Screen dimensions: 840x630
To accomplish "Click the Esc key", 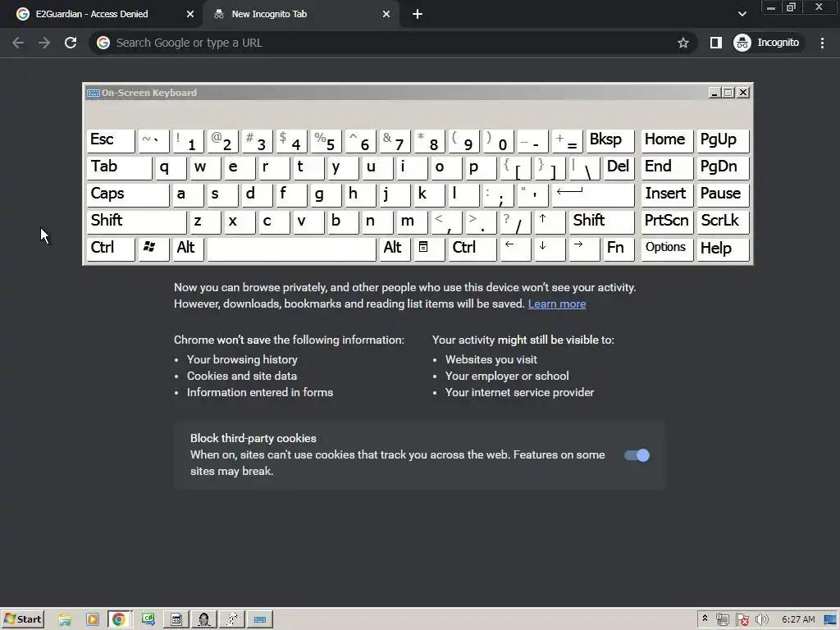I will [x=111, y=140].
